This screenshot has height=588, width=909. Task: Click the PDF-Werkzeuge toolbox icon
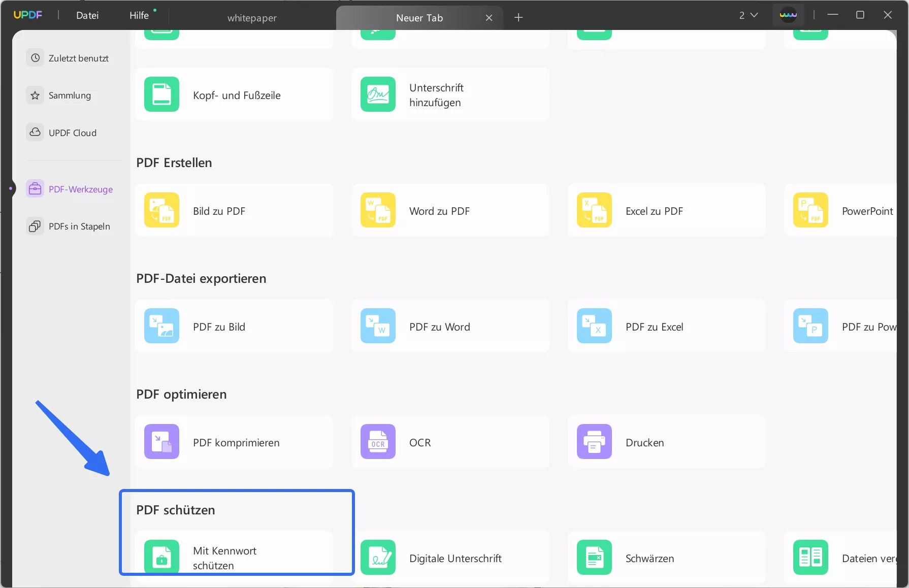point(35,189)
